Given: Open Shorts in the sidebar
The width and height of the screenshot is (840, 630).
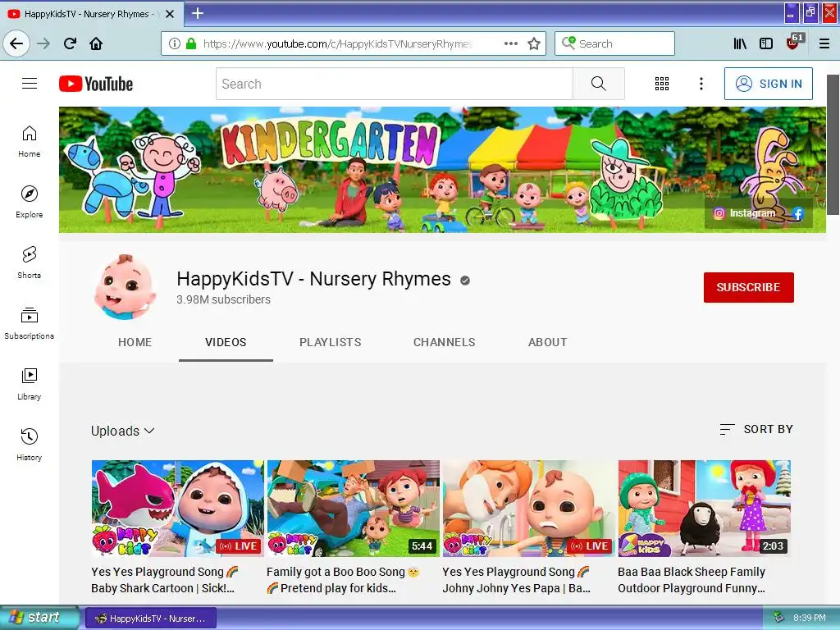Looking at the screenshot, I should click(30, 262).
